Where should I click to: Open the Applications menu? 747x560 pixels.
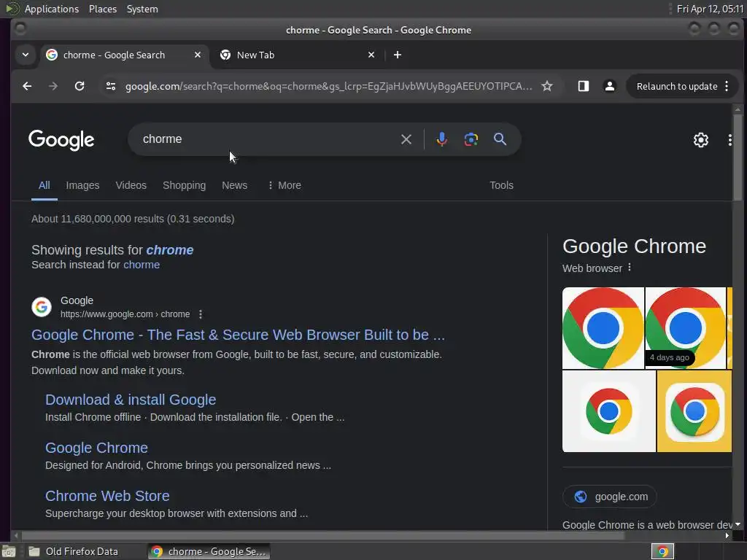tap(52, 9)
